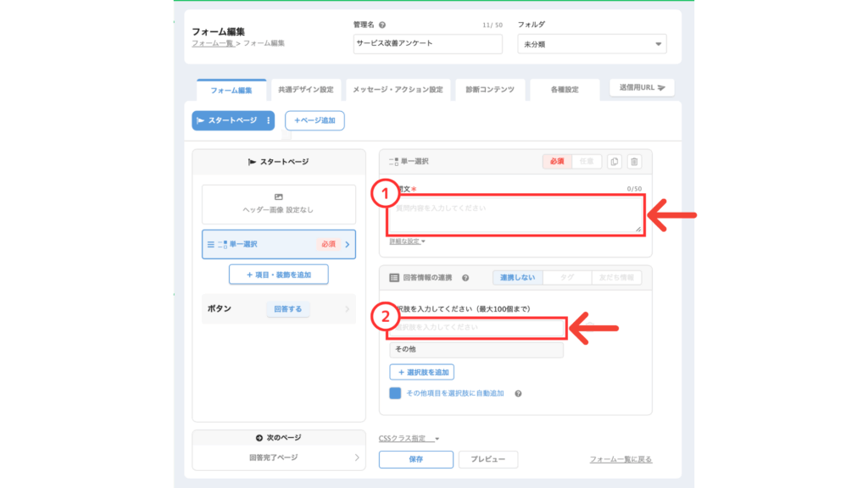Screen dimensions: 868x488
Task: Click the ＋選択肢を追加 button
Action: [x=421, y=372]
